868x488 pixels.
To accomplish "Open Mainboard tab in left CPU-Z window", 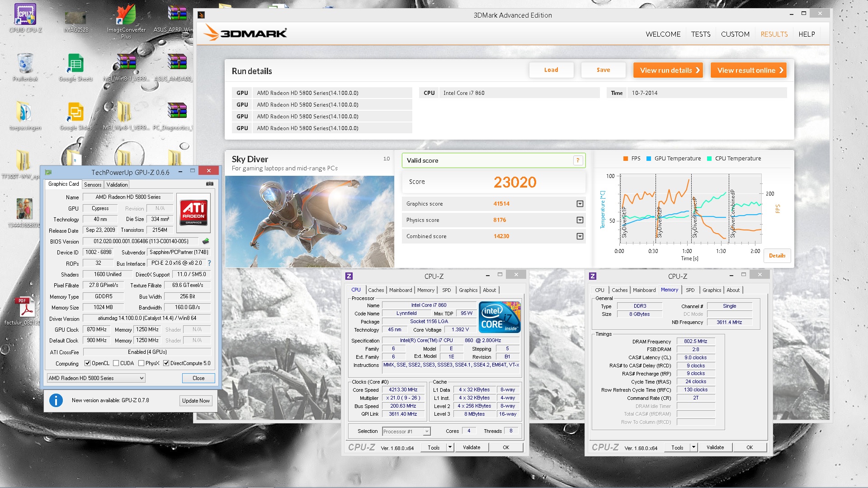I will click(401, 290).
